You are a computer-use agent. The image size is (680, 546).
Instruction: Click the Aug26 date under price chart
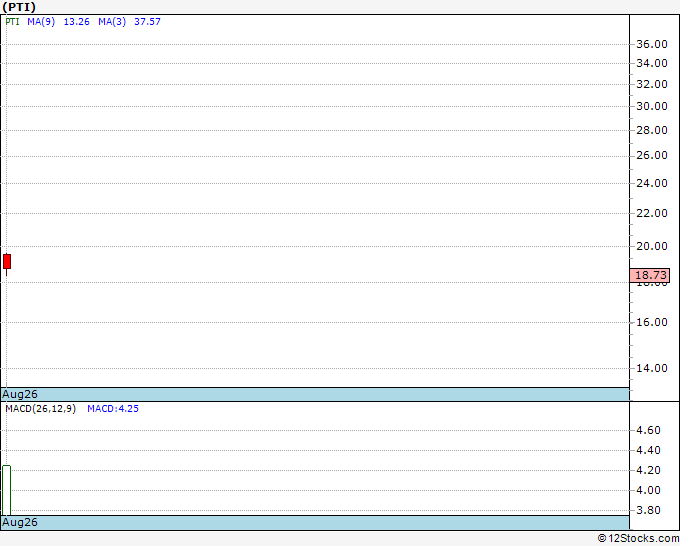click(x=20, y=394)
